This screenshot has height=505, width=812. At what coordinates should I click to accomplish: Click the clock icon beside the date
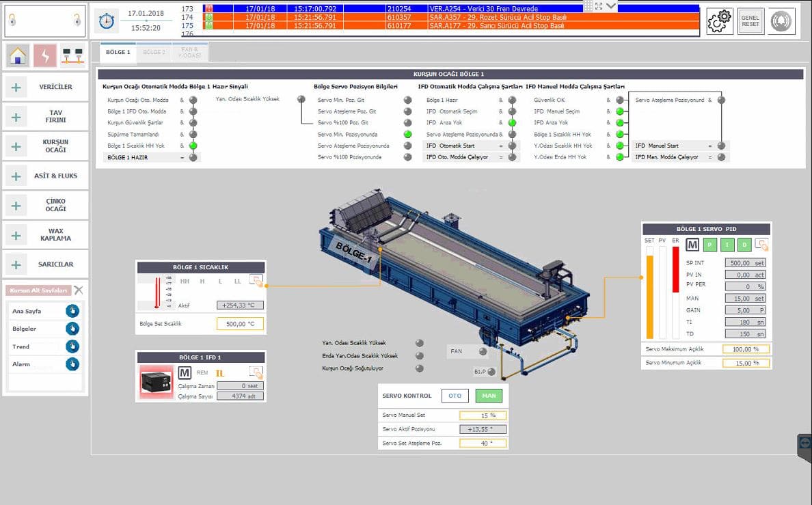[106, 21]
